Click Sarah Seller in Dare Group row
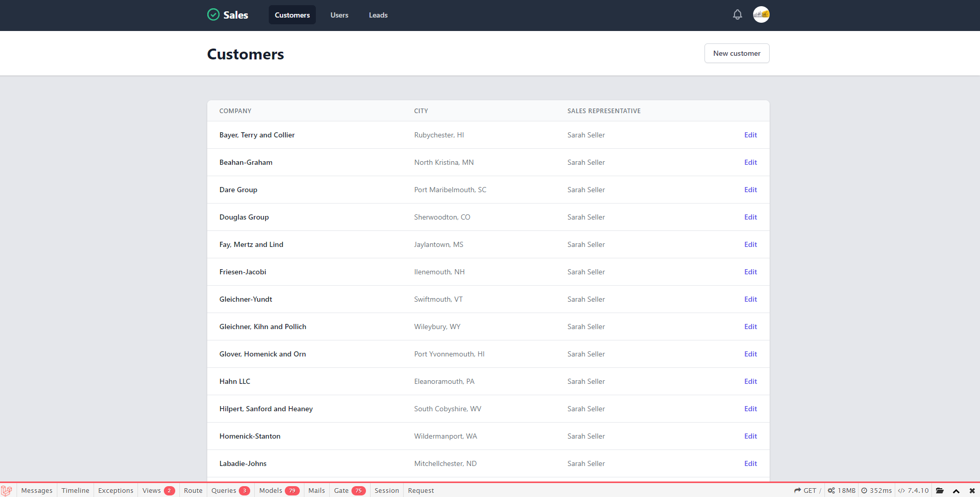This screenshot has width=980, height=497. click(586, 190)
